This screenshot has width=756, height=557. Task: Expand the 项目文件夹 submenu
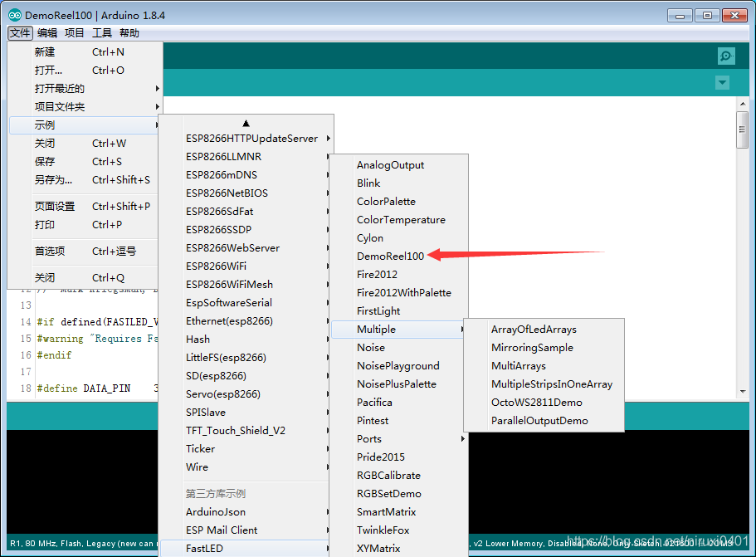coord(85,106)
